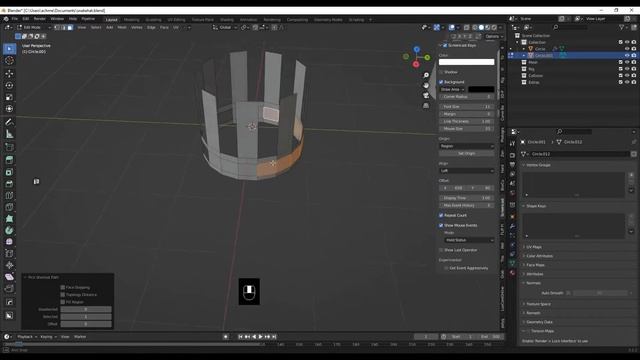Open the Render menu
This screenshot has width=640, height=360.
tap(40, 19)
